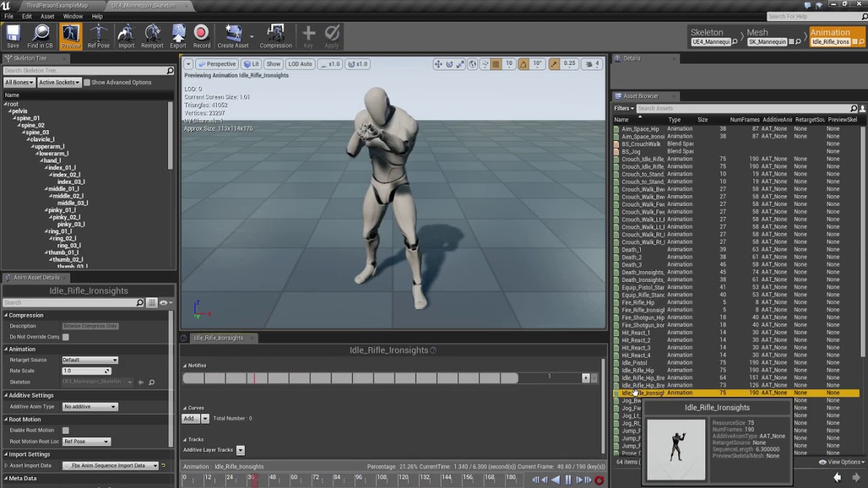
Task: Toggle scale snapping in viewport
Action: coord(554,64)
